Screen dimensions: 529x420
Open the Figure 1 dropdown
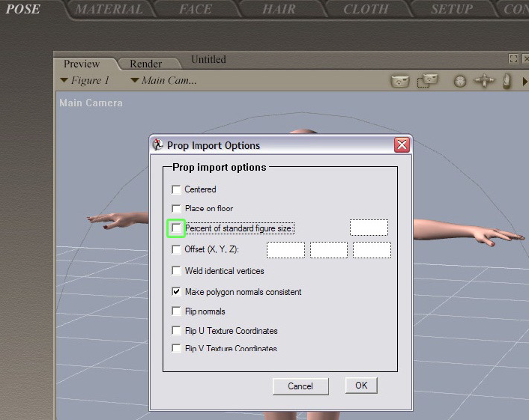tap(85, 81)
